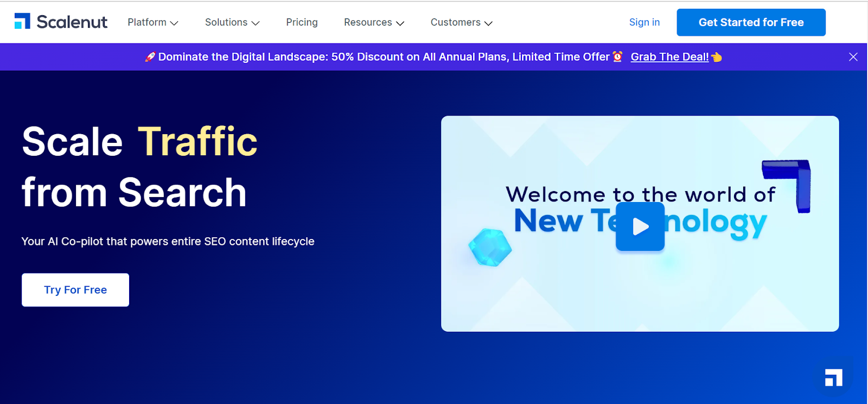Open the Scalenut chat widget icon

point(833,377)
